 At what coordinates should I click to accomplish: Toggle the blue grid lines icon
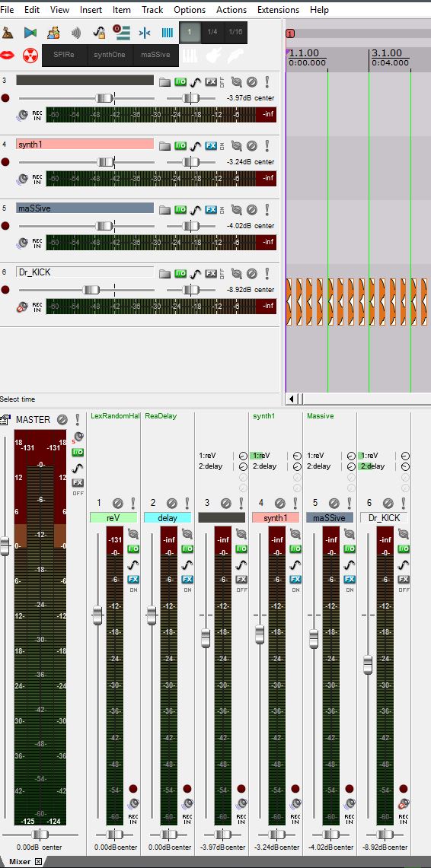pos(167,33)
